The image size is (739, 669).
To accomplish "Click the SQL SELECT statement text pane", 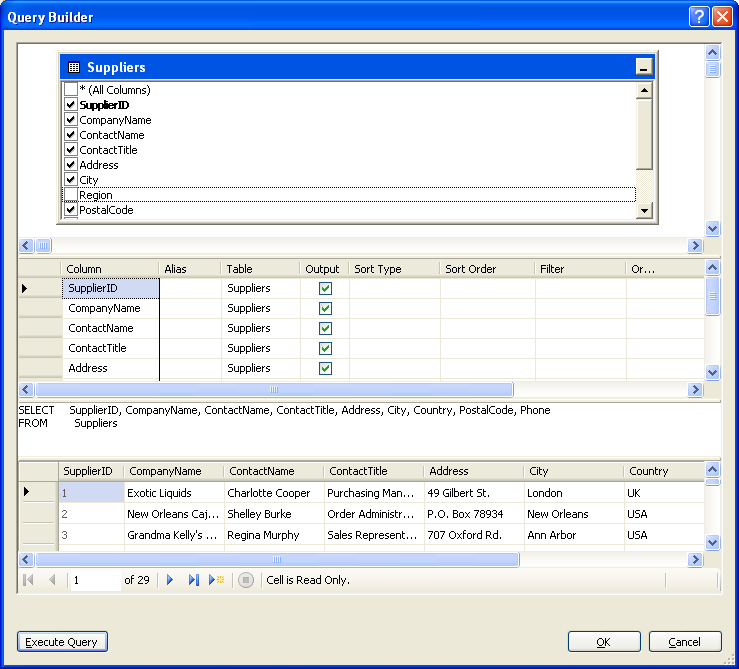I will click(x=369, y=429).
